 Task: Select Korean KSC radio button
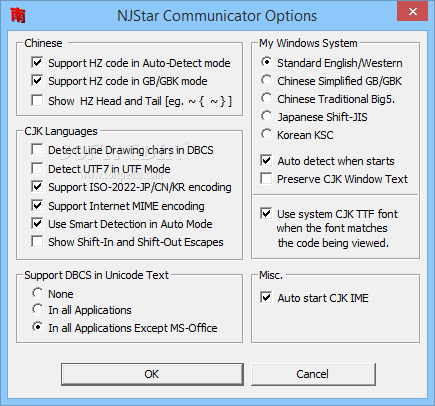click(x=266, y=134)
